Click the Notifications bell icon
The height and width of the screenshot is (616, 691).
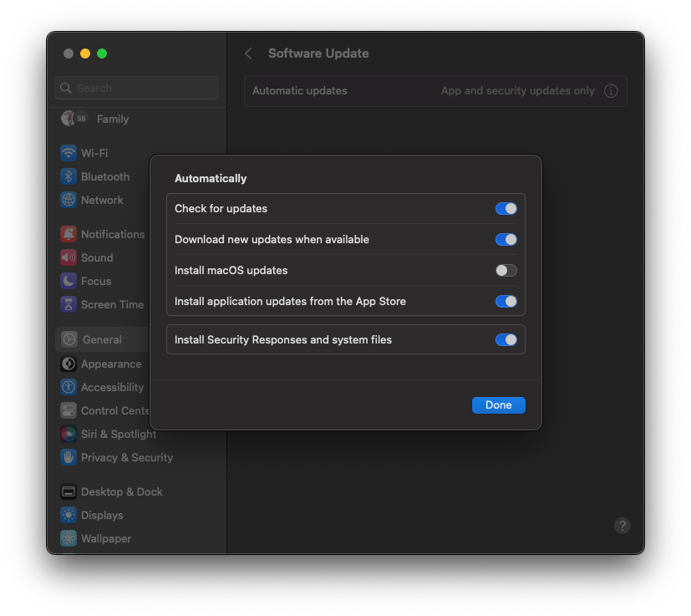tap(69, 234)
